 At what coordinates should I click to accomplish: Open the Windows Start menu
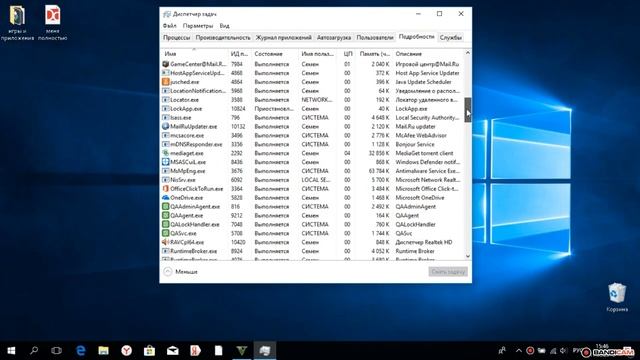[11, 351]
